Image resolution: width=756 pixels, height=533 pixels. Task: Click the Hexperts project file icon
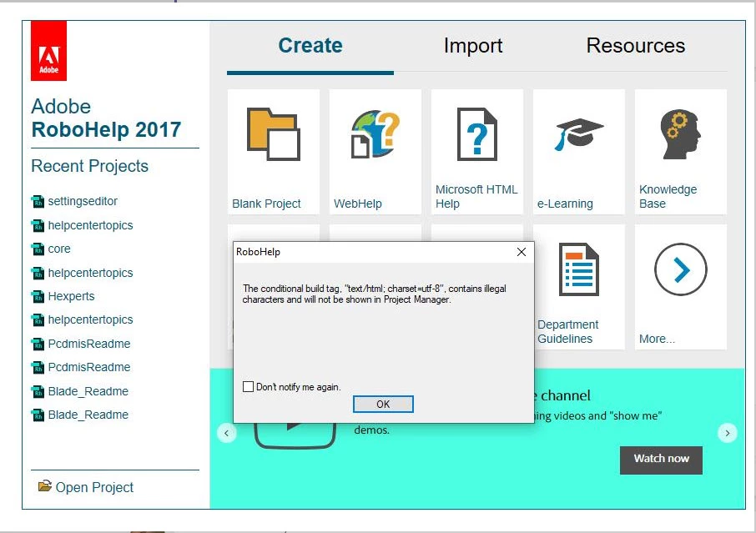click(x=38, y=296)
